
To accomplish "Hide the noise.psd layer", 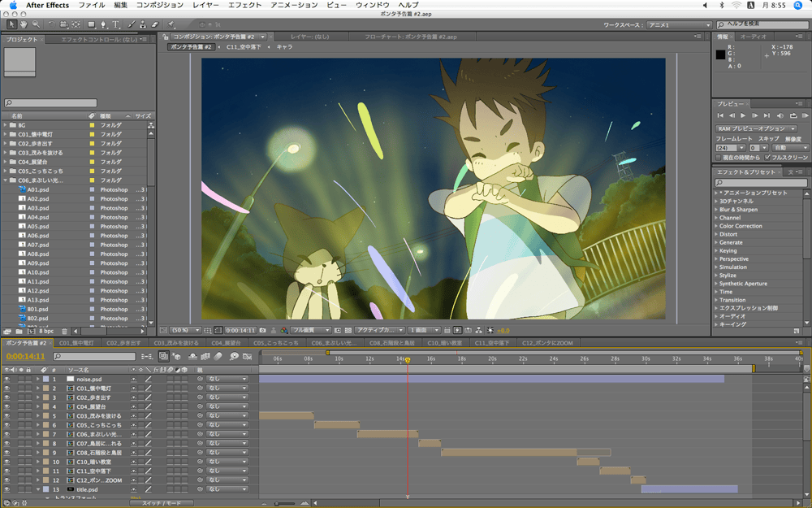I will (6, 379).
